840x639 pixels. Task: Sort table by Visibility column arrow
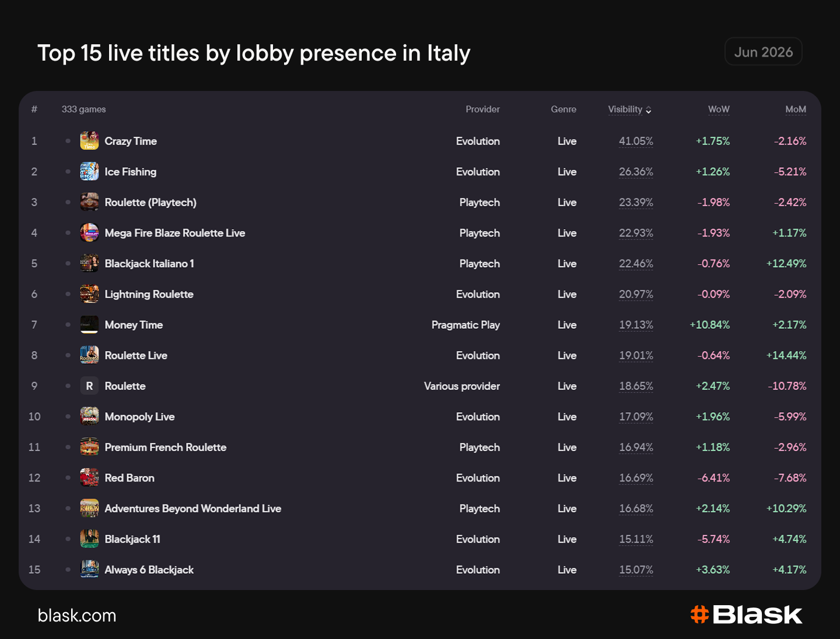pyautogui.click(x=648, y=110)
